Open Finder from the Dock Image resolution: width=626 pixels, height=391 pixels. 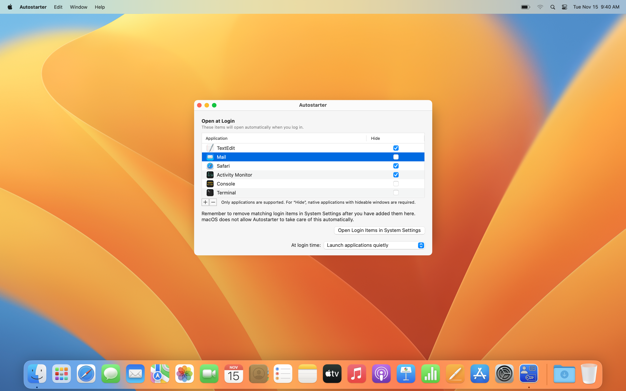[37, 374]
